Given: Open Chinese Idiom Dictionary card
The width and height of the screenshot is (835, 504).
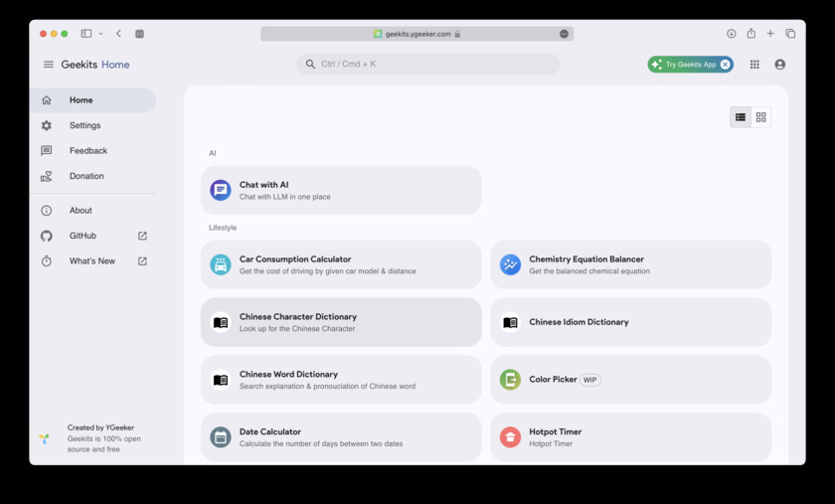Looking at the screenshot, I should point(631,322).
